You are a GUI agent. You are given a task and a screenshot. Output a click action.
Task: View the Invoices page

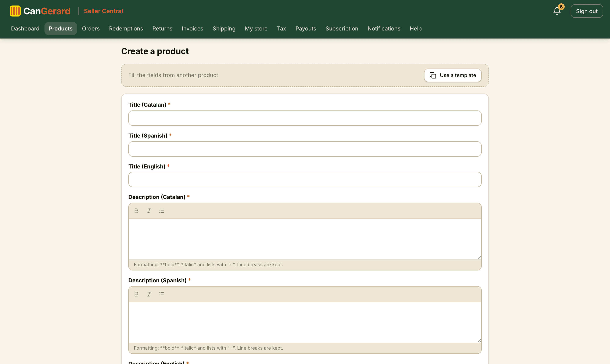tap(193, 28)
